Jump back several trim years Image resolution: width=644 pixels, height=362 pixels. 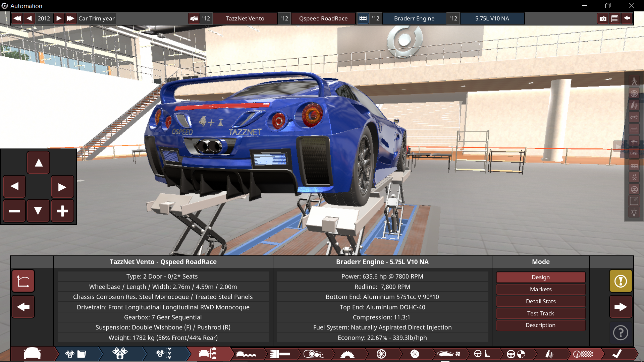[x=17, y=18]
